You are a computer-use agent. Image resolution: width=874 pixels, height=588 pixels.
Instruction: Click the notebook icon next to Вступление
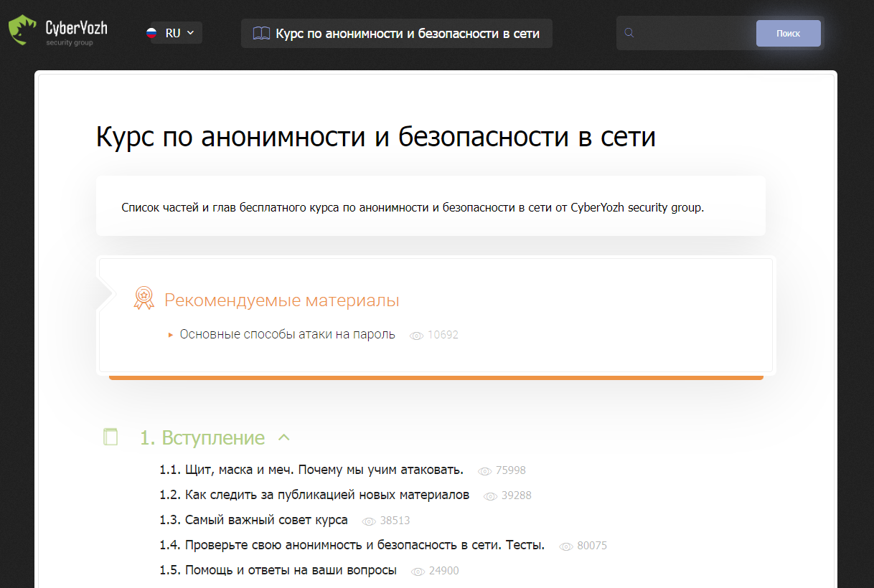coord(110,437)
